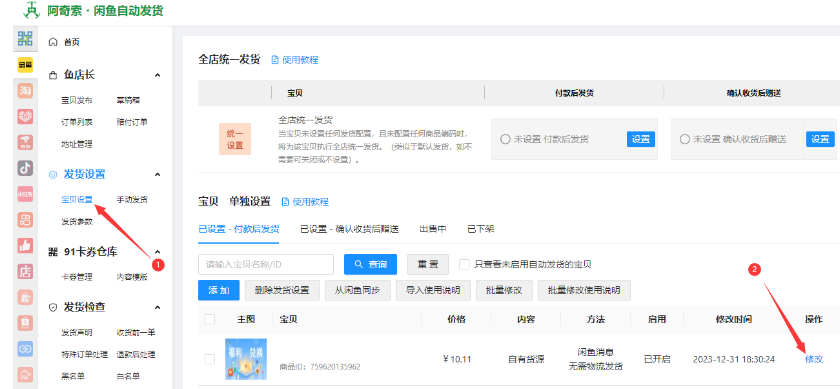This screenshot has height=389, width=840.
Task: Click the 从闲鱼同步 button
Action: (x=357, y=290)
